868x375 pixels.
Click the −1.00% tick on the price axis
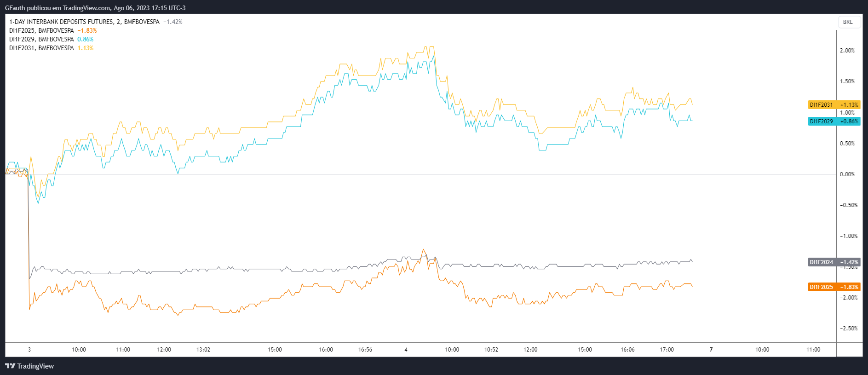tap(849, 236)
